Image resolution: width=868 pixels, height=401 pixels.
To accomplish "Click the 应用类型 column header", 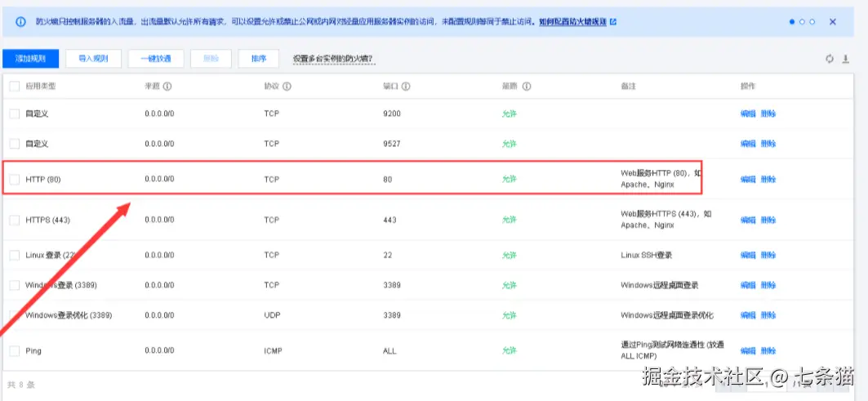I will (x=40, y=87).
